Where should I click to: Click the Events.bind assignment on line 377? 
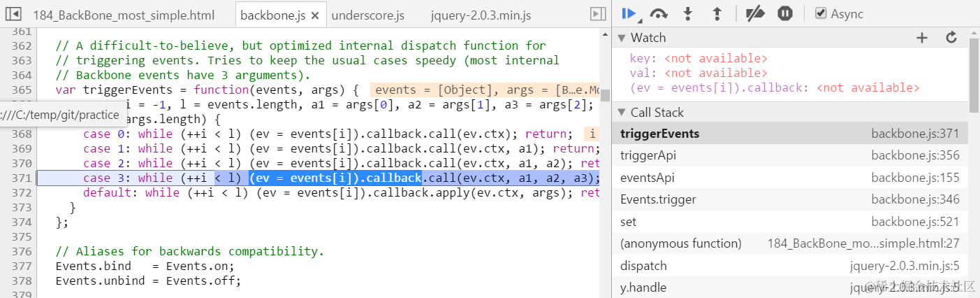[145, 266]
